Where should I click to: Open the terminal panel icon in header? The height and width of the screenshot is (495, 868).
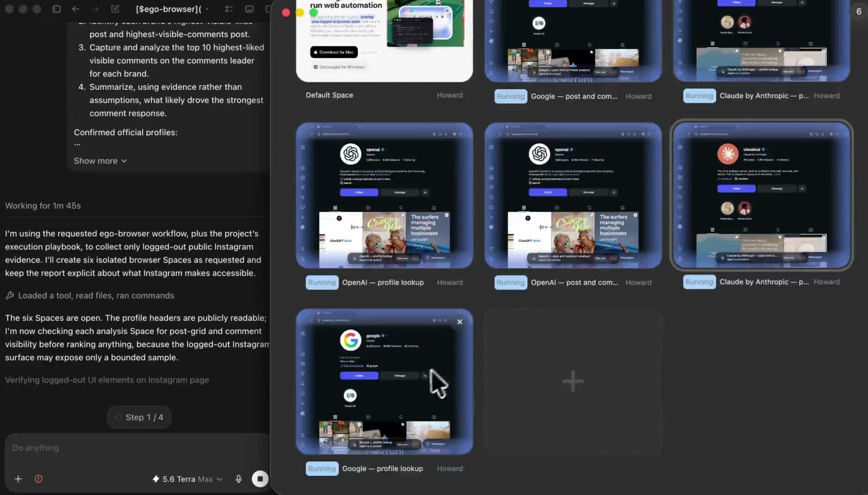pyautogui.click(x=249, y=9)
